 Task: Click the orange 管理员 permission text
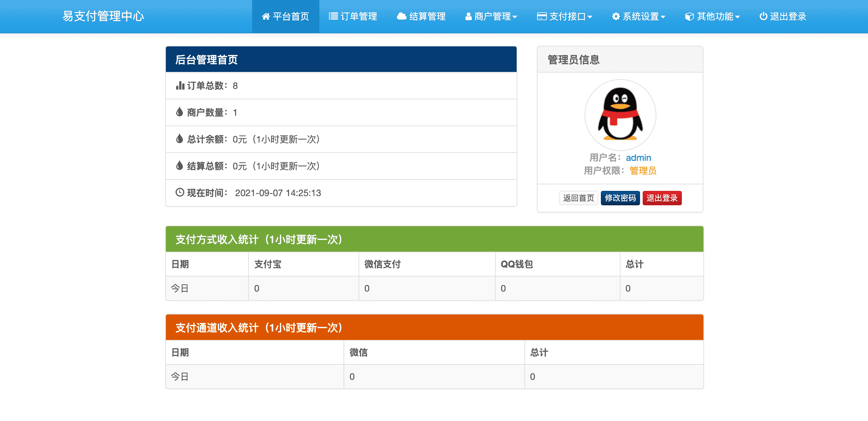pos(643,171)
